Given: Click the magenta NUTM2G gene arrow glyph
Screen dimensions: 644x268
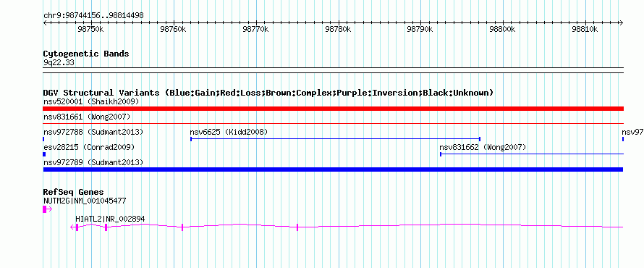Looking at the screenshot, I should (x=48, y=209).
